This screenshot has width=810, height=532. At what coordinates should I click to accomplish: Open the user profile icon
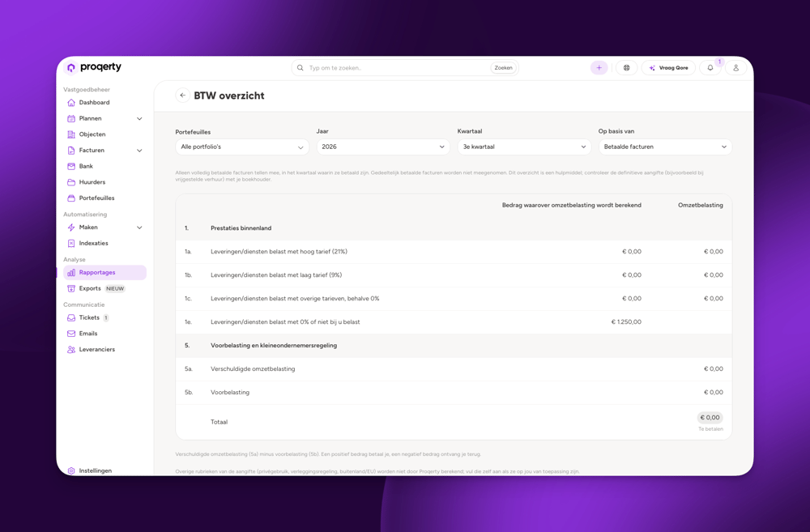735,68
